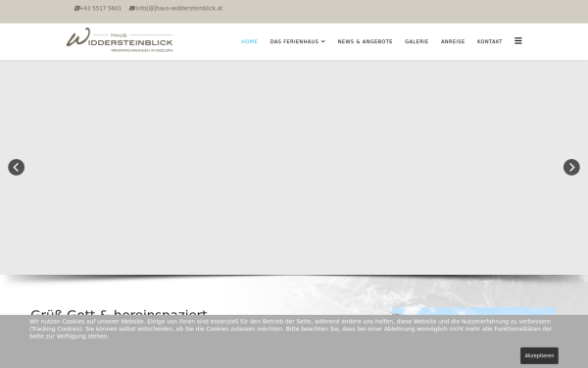The width and height of the screenshot is (588, 368).
Task: Click the info@haus-widdersteinblick.at email link
Action: click(x=179, y=8)
